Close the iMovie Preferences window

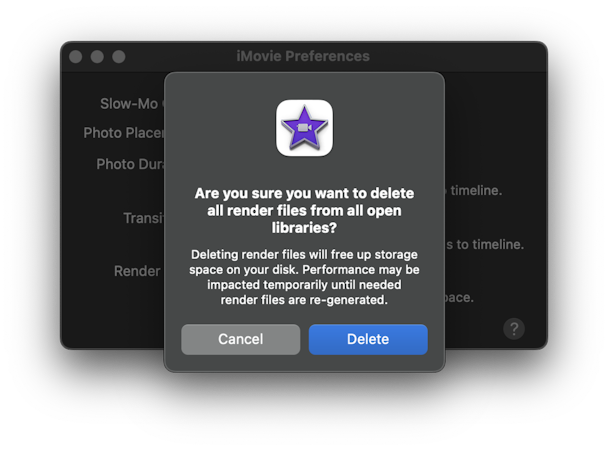pos(76,57)
